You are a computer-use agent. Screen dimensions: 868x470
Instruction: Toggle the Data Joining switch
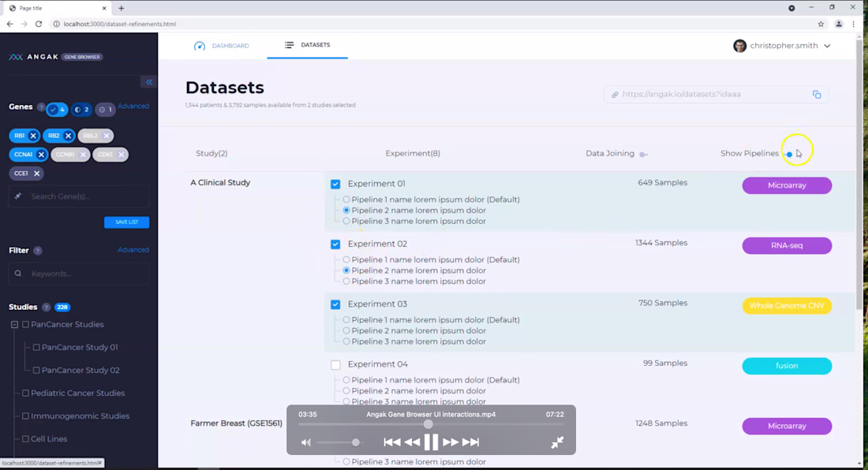(x=643, y=155)
